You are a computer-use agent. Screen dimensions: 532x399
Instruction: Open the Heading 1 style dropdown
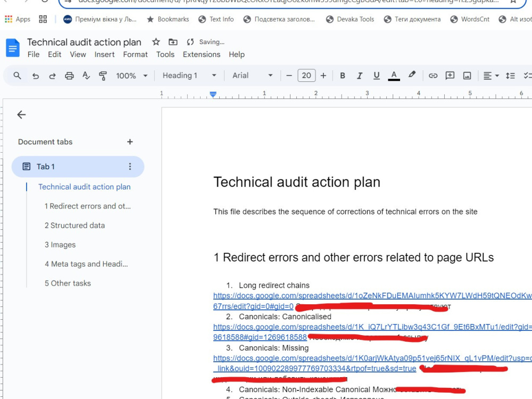click(189, 76)
